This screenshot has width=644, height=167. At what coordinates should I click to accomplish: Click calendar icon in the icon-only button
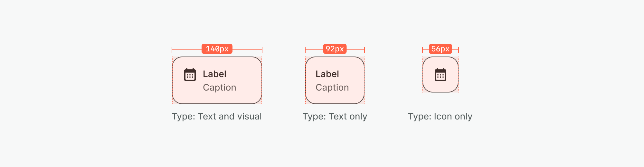pos(440,75)
